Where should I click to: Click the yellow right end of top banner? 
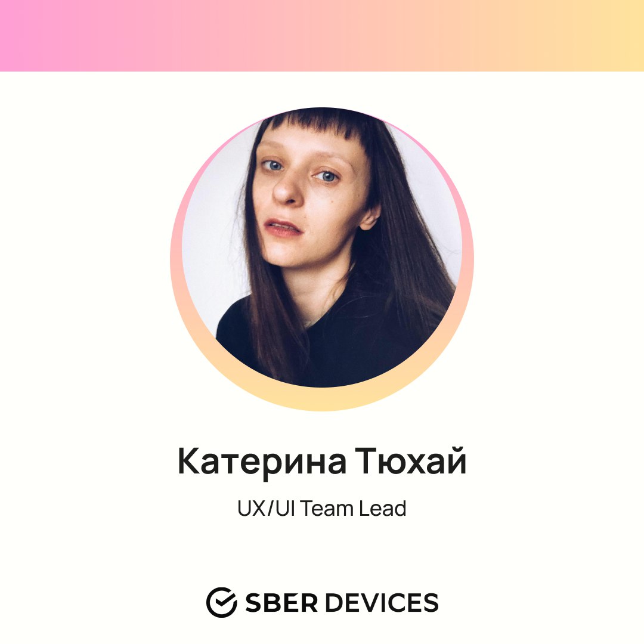[x=620, y=36]
